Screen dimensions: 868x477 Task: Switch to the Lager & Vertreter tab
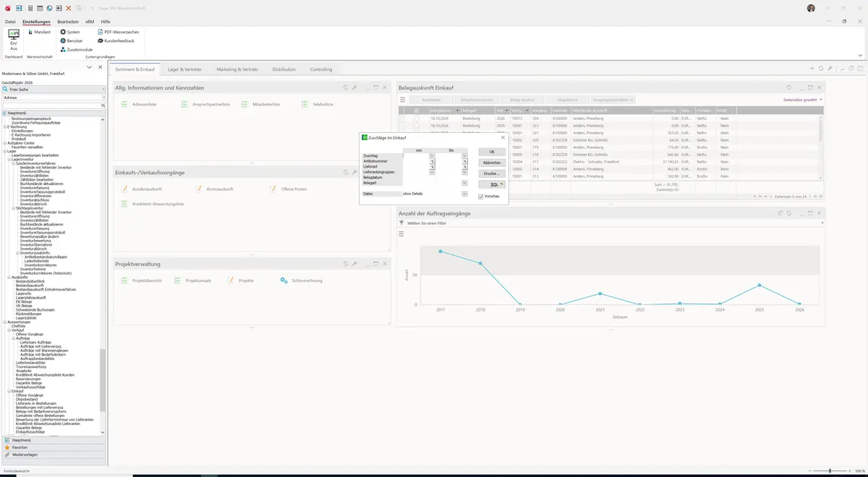184,69
